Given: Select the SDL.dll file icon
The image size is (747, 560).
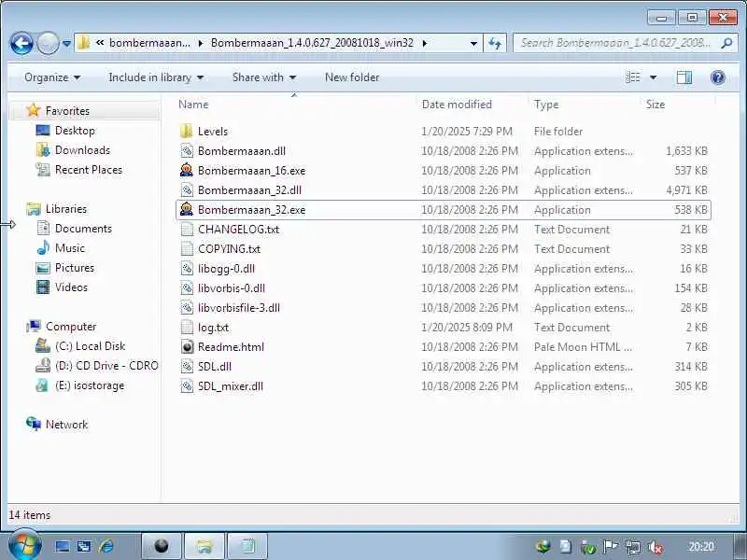Looking at the screenshot, I should 187,366.
